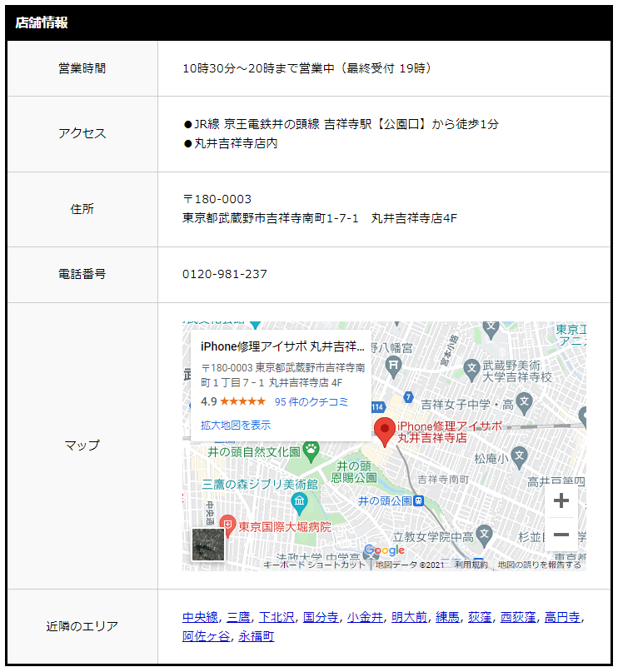The width and height of the screenshot is (618, 672).
Task: Click the business hours 10時30分～20時 text
Action: click(x=307, y=68)
